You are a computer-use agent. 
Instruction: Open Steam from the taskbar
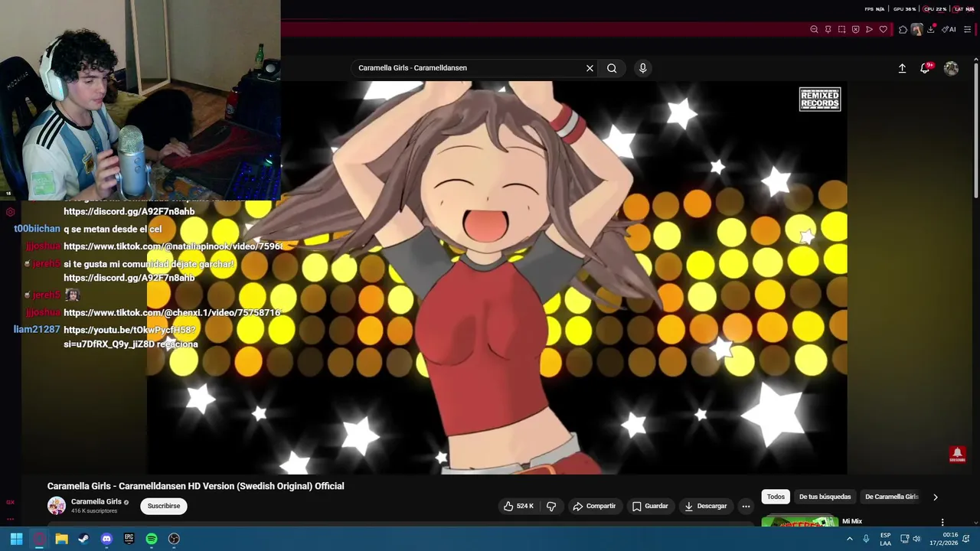coord(83,539)
